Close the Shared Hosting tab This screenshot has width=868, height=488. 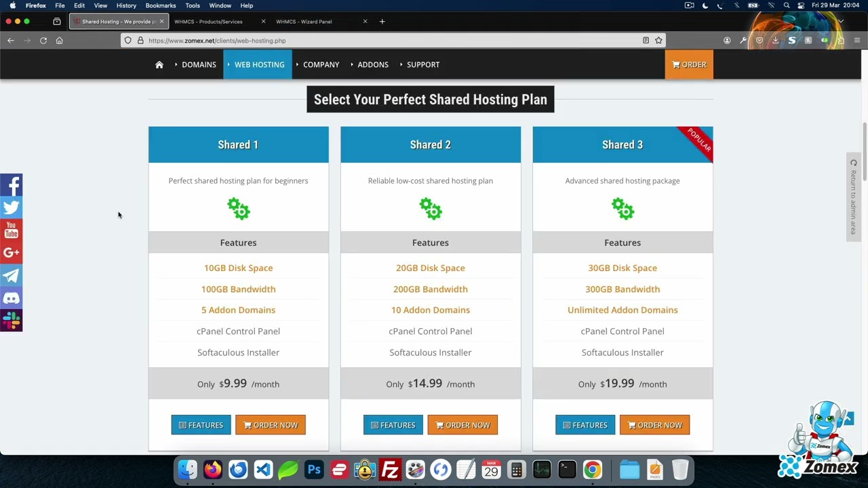(161, 22)
